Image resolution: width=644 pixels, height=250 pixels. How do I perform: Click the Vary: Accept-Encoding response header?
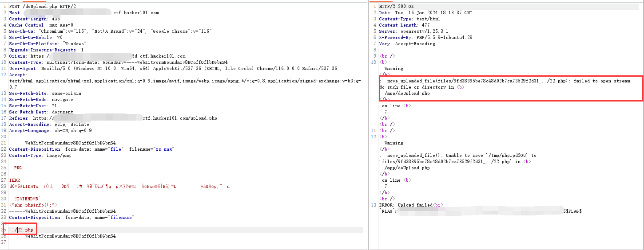pyautogui.click(x=407, y=44)
